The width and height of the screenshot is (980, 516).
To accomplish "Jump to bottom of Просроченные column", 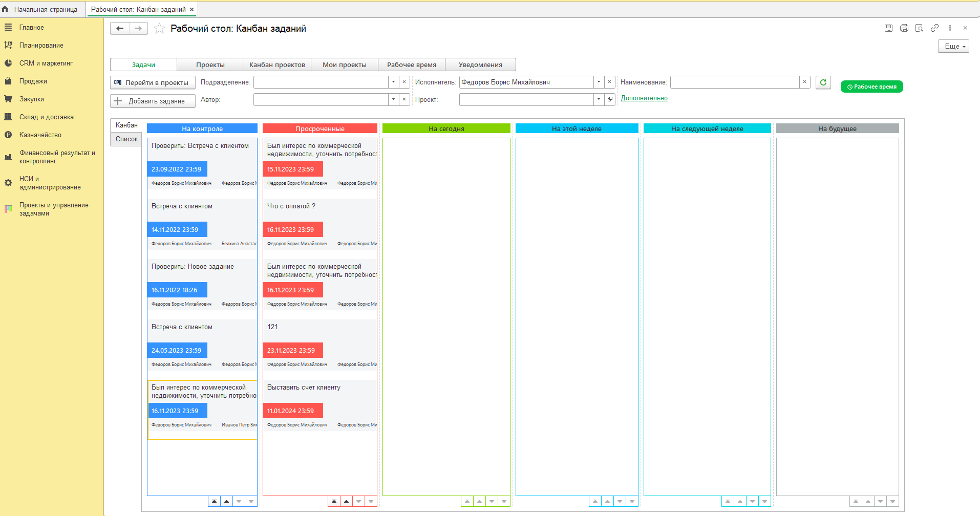I will 371,502.
